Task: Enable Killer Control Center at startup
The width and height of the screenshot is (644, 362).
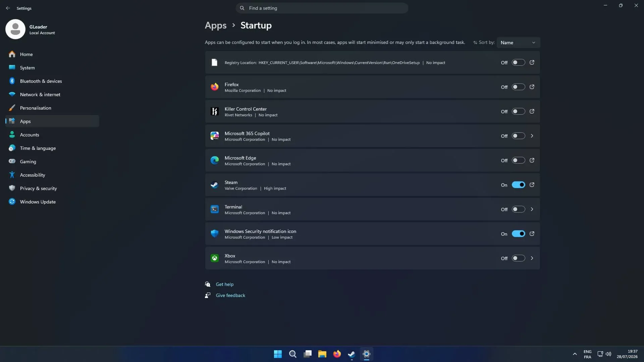Action: click(x=518, y=112)
